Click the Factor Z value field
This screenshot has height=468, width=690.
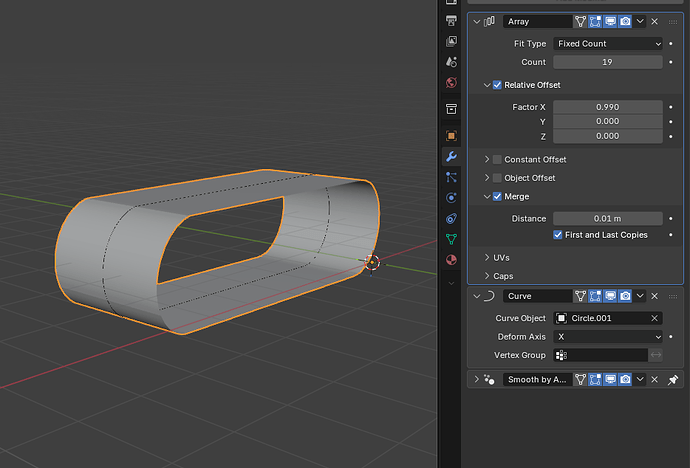[608, 136]
